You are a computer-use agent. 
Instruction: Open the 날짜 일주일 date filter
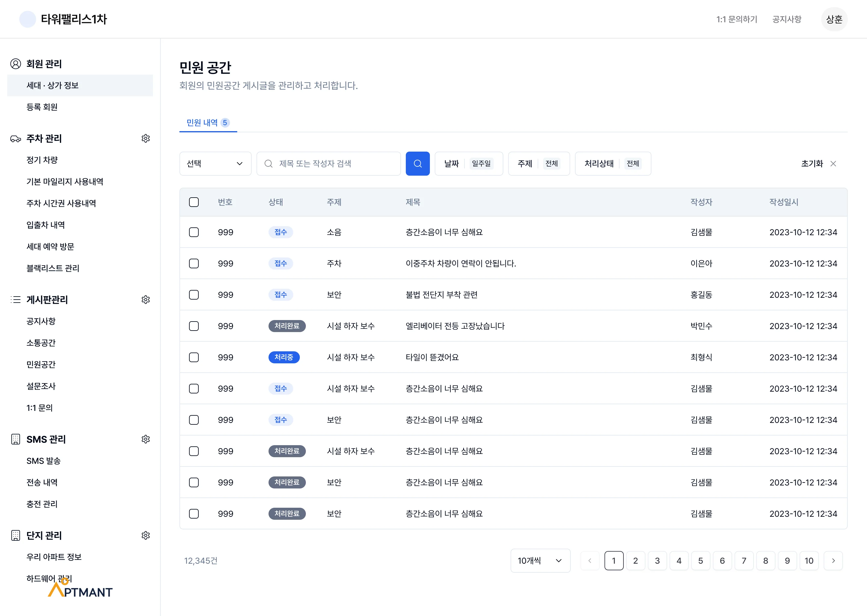coord(468,164)
